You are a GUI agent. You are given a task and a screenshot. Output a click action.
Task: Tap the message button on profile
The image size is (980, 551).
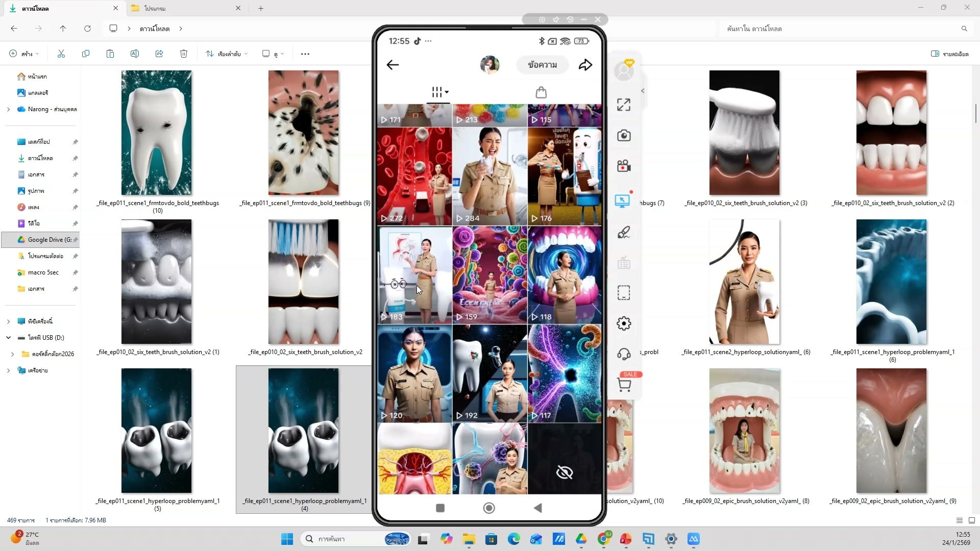tap(542, 65)
